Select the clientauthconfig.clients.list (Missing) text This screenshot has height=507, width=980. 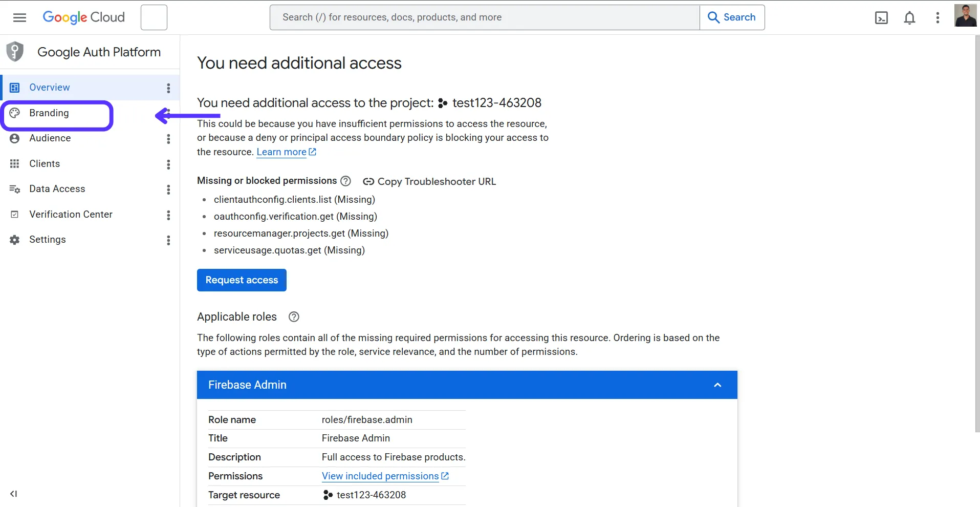click(x=294, y=200)
